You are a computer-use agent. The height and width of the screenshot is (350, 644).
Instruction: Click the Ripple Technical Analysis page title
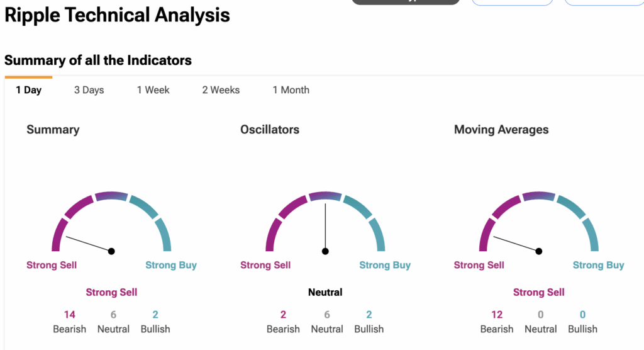(117, 15)
